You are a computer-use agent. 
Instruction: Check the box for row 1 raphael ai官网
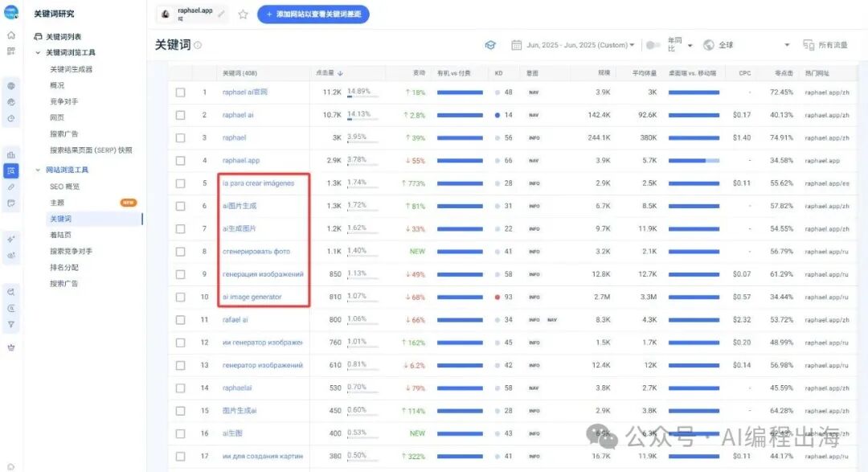pos(181,92)
